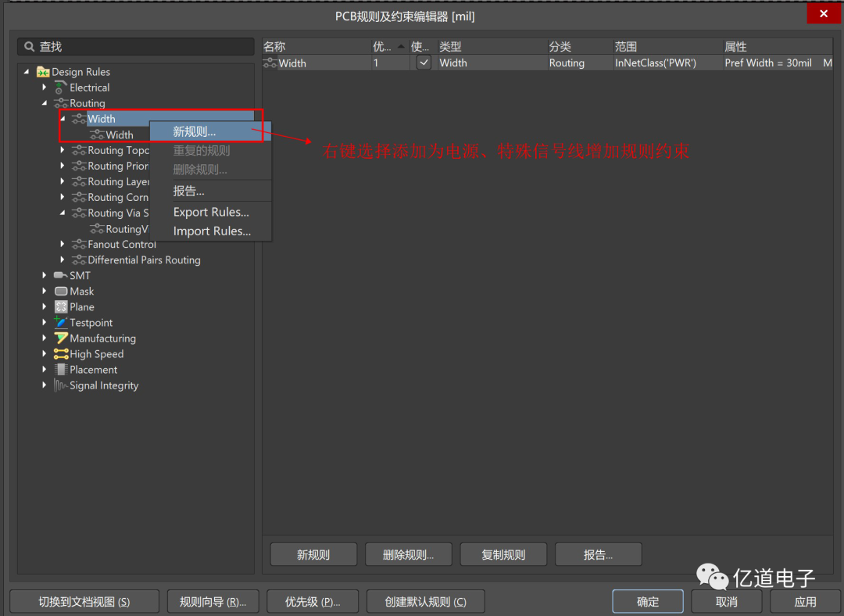
Task: Click the Placement category icon
Action: pyautogui.click(x=61, y=370)
